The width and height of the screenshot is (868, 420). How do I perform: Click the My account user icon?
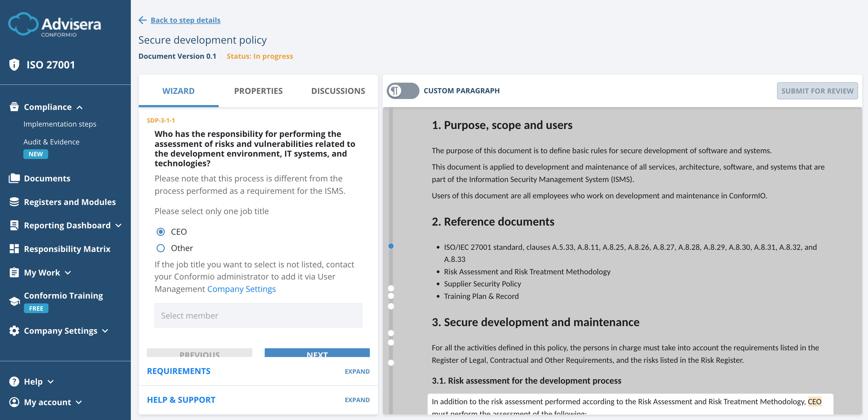[x=14, y=402]
